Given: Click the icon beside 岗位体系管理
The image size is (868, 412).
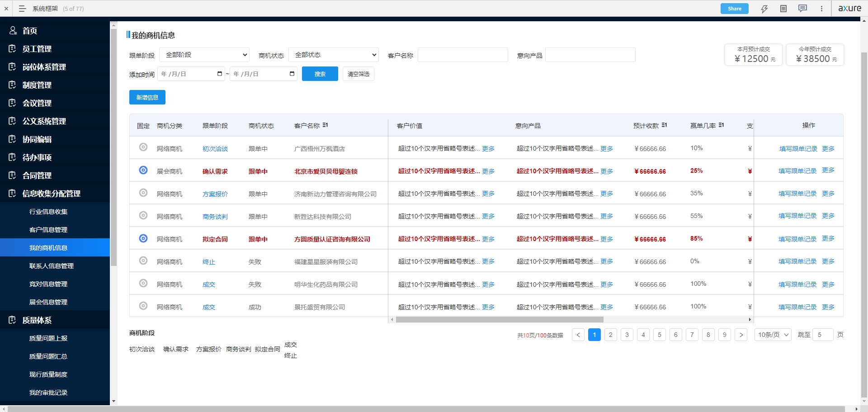Looking at the screenshot, I should 13,66.
